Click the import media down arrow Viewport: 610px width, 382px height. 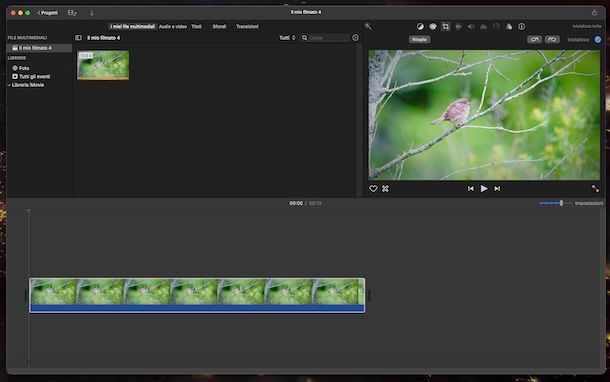(92, 13)
